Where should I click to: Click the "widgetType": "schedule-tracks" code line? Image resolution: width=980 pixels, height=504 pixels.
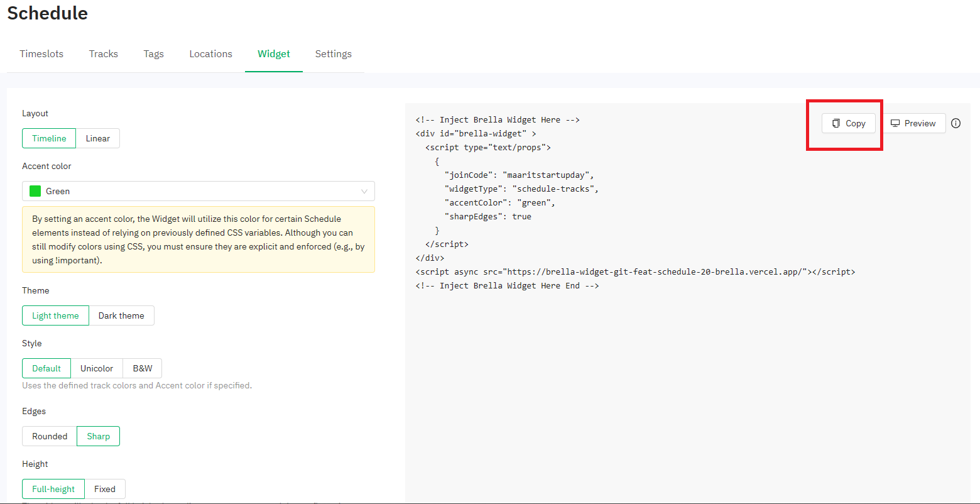(521, 189)
